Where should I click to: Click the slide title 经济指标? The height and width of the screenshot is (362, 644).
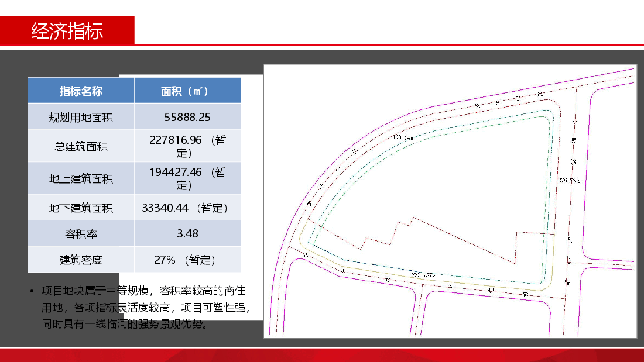coord(67,31)
